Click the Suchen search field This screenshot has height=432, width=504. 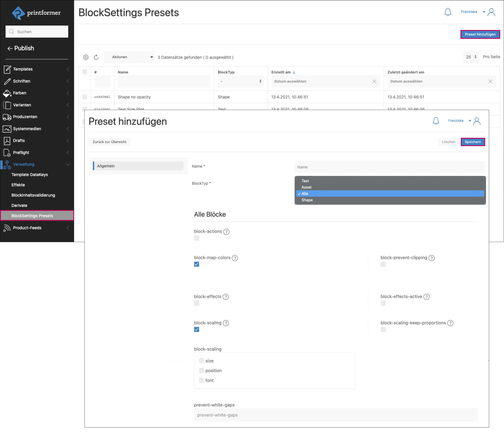(x=37, y=32)
